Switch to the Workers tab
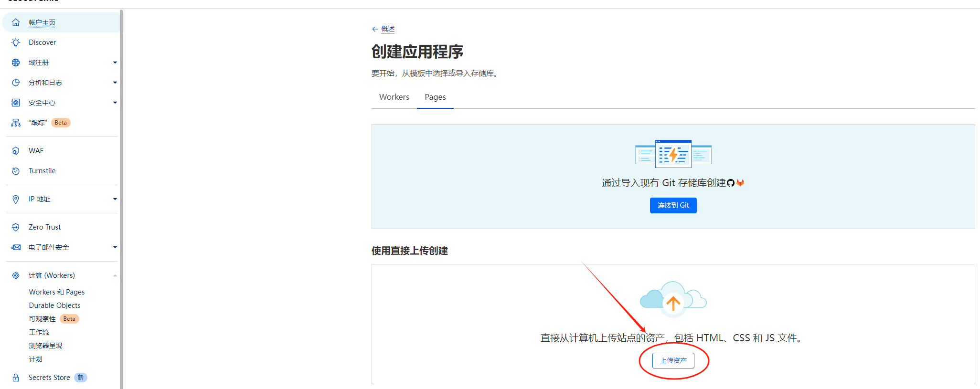The image size is (980, 389). click(394, 97)
